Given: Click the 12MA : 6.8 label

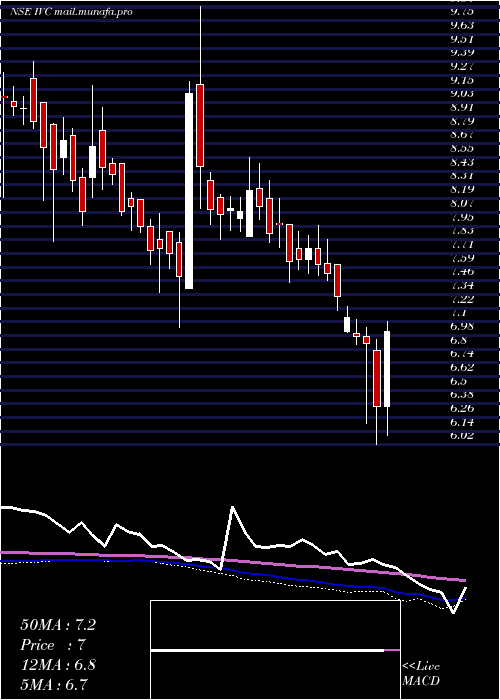Looking at the screenshot, I should (58, 665).
